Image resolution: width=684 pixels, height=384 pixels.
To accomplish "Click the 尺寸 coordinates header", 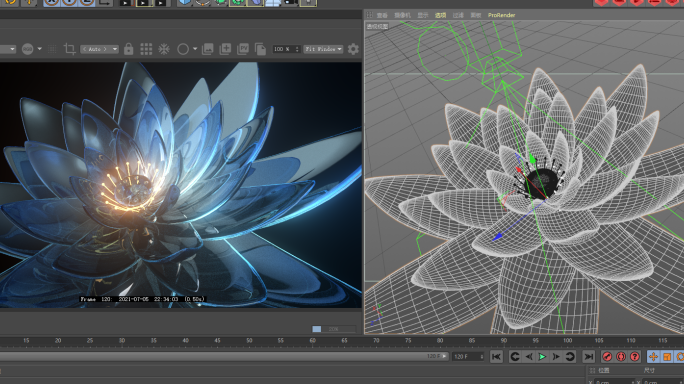I will 650,370.
